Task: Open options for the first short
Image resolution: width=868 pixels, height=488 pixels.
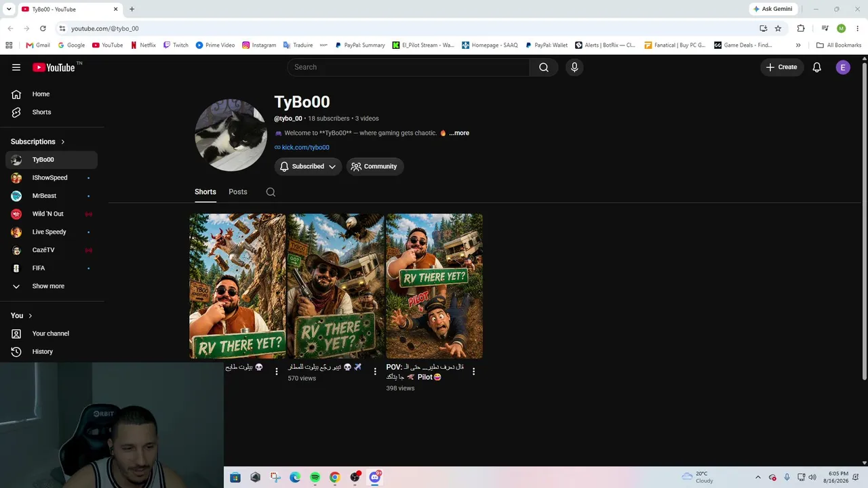Action: (276, 371)
